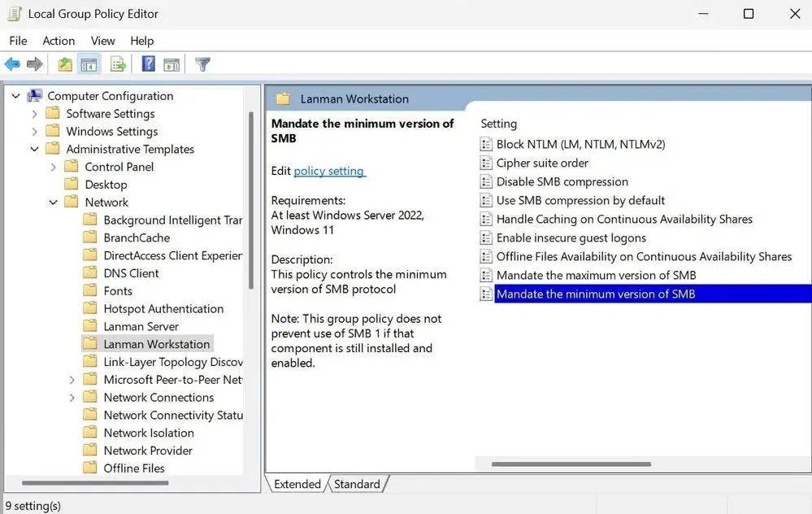Viewport: 812px width, 514px height.
Task: Open the View menu
Action: pyautogui.click(x=102, y=41)
